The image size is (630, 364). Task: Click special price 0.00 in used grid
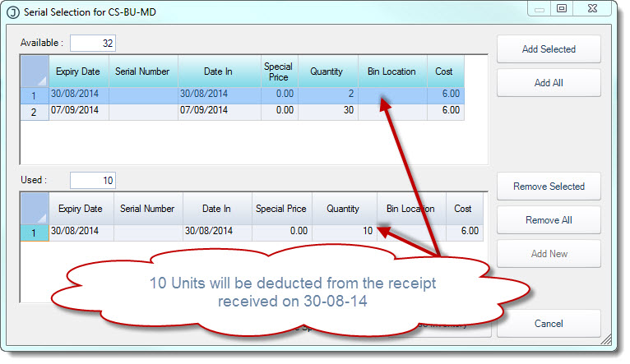(281, 233)
